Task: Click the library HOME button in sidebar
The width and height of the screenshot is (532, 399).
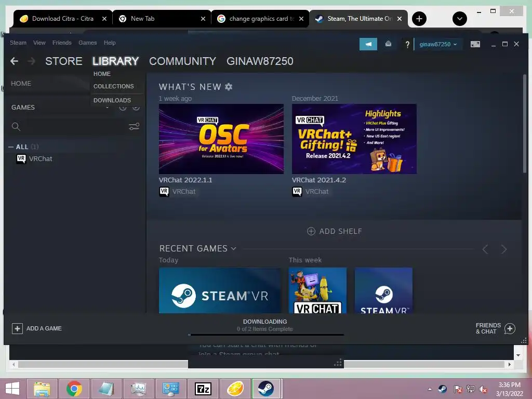Action: [21, 84]
